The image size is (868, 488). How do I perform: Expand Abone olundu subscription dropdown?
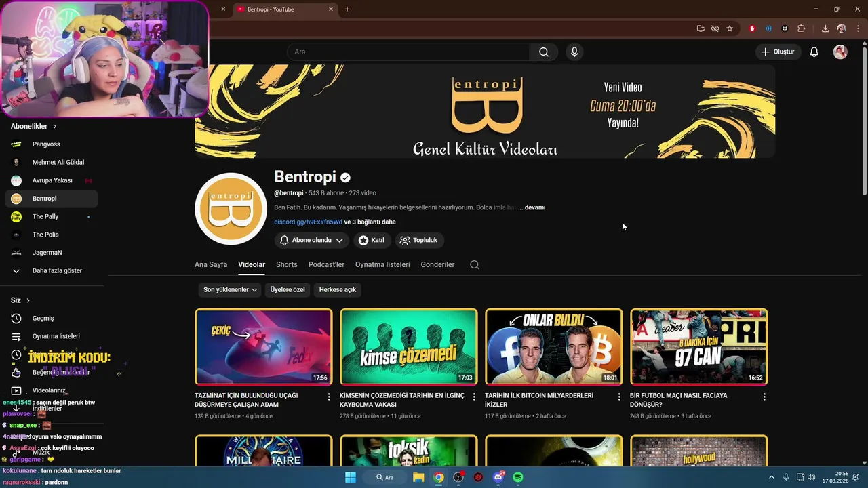pos(311,240)
